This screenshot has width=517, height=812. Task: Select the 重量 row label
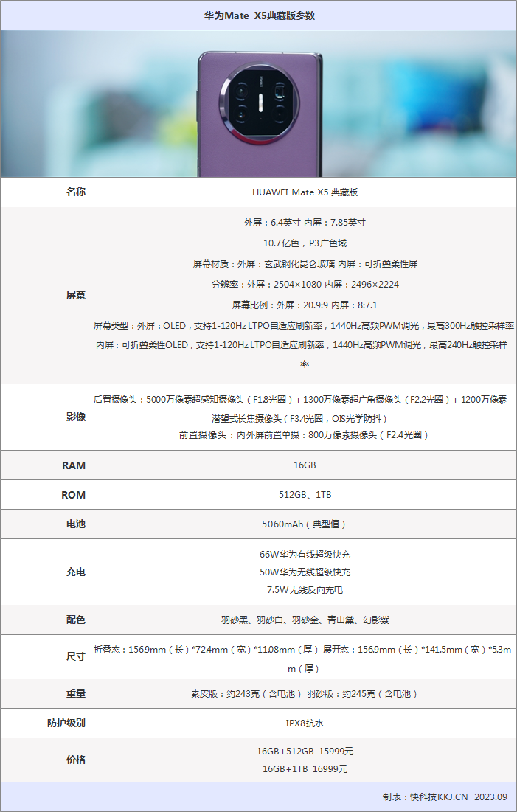[x=76, y=694]
